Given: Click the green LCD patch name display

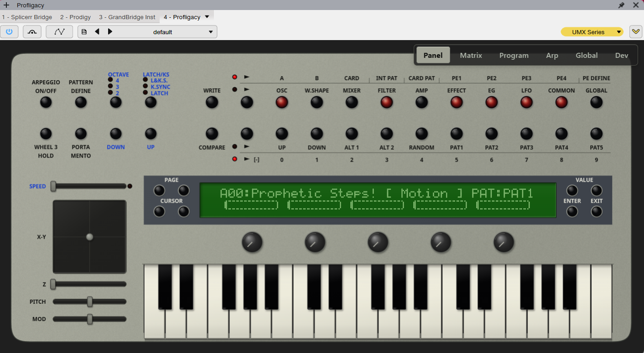Looking at the screenshot, I should coord(378,200).
